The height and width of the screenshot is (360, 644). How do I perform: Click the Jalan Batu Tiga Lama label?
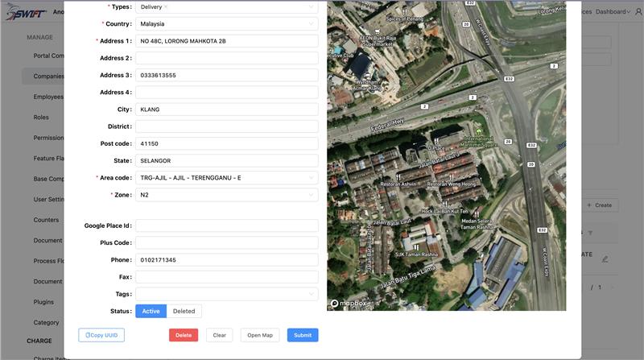407,277
